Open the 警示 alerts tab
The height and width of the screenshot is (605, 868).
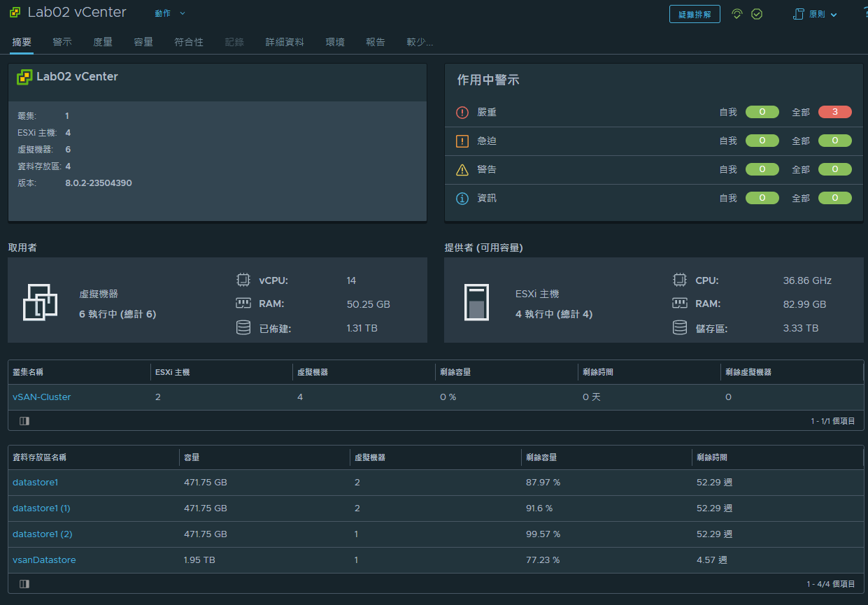(62, 42)
